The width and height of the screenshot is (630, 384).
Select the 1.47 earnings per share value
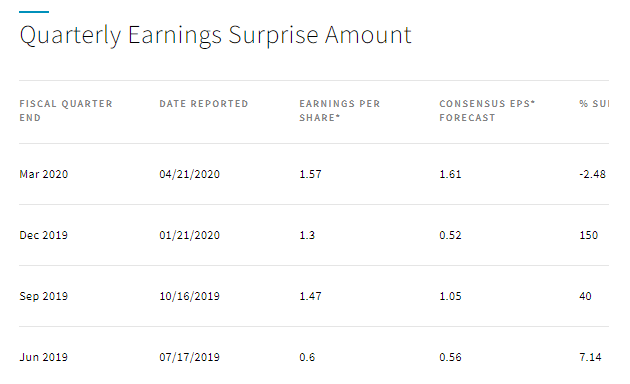point(310,296)
